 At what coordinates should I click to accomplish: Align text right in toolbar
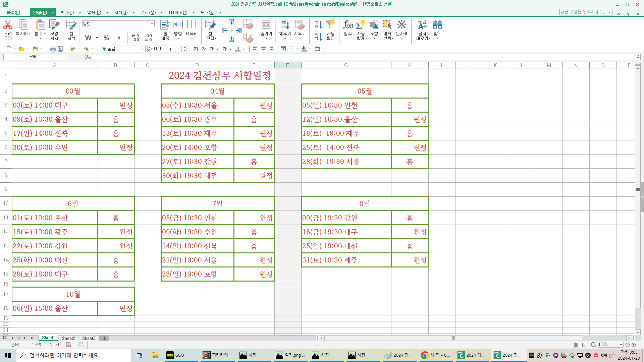(271, 49)
